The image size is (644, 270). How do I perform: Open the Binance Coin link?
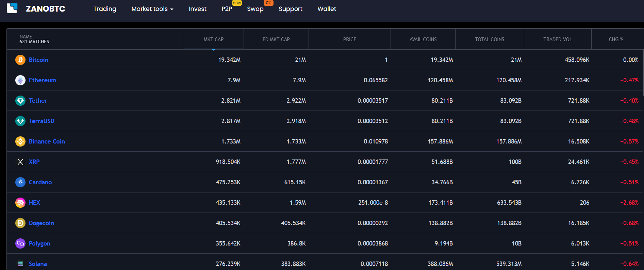click(47, 141)
